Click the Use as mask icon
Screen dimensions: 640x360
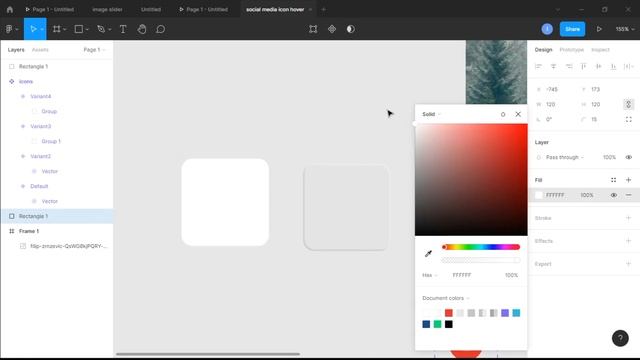(351, 29)
